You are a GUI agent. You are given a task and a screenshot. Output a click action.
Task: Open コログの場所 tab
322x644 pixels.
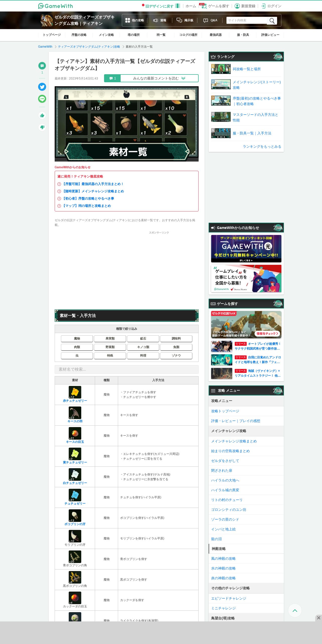[x=188, y=35]
